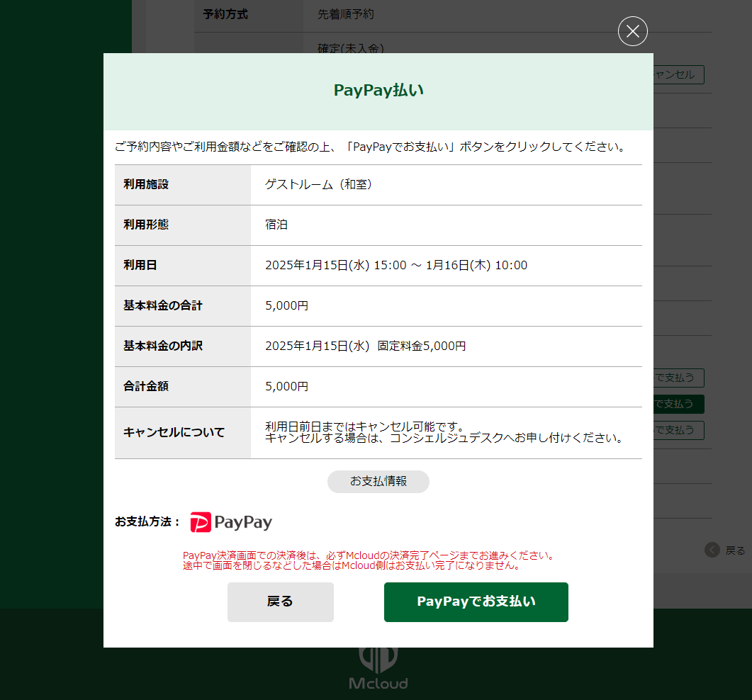Click the PayPay払い dialog title

coord(378,90)
